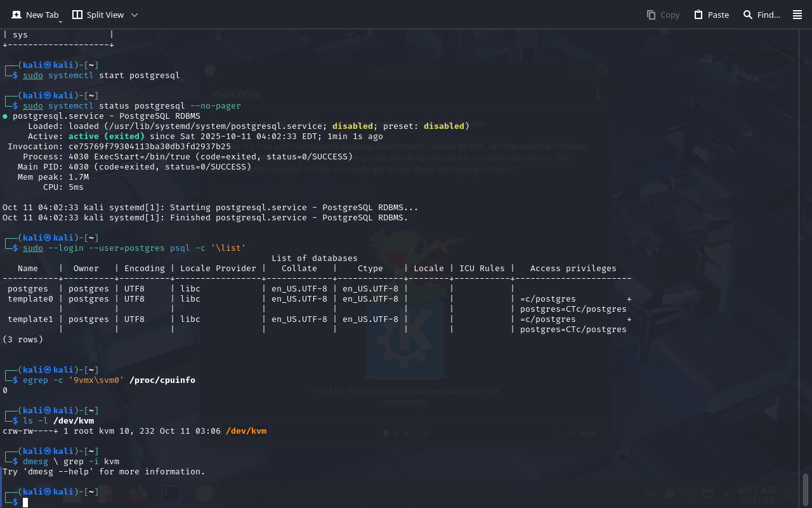Expand the Split View chevron menu

(x=134, y=15)
